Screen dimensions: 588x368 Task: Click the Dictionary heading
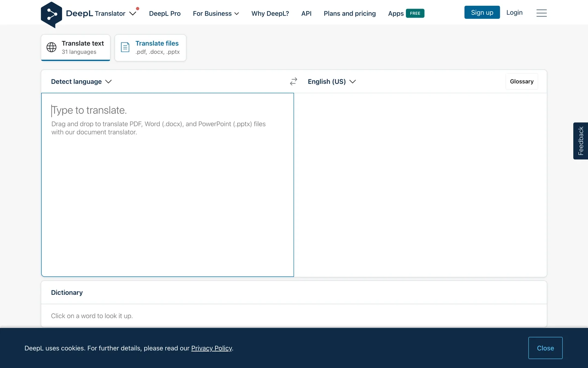pos(67,292)
